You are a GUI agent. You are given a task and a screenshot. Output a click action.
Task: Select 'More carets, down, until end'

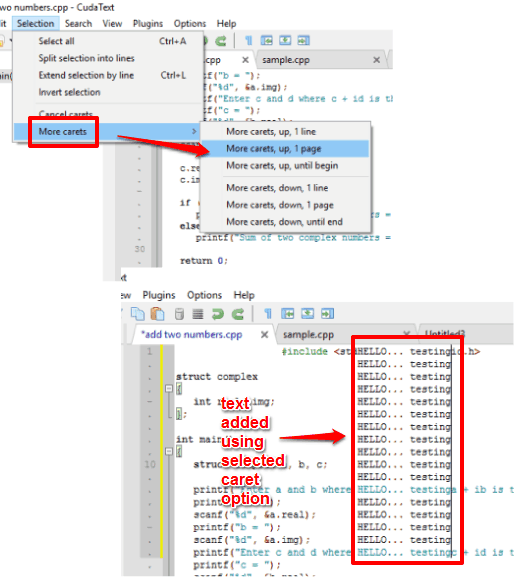click(285, 222)
